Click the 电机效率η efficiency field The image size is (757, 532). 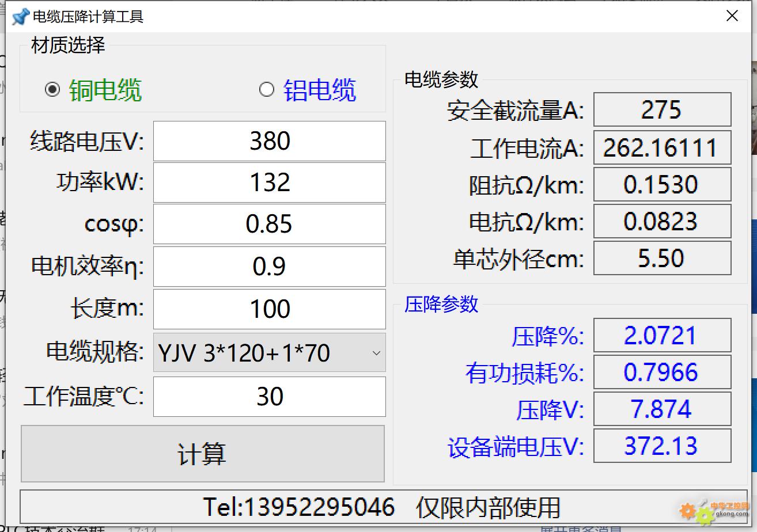(x=268, y=266)
